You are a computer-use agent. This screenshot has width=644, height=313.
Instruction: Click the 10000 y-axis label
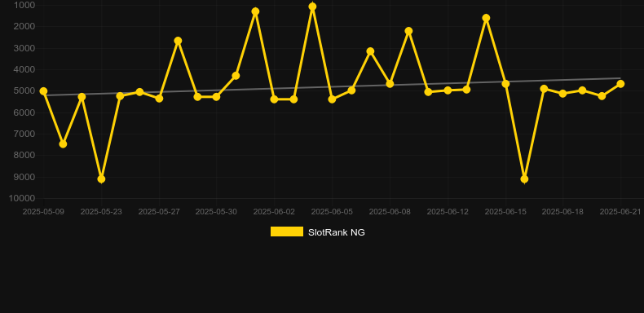(22, 198)
